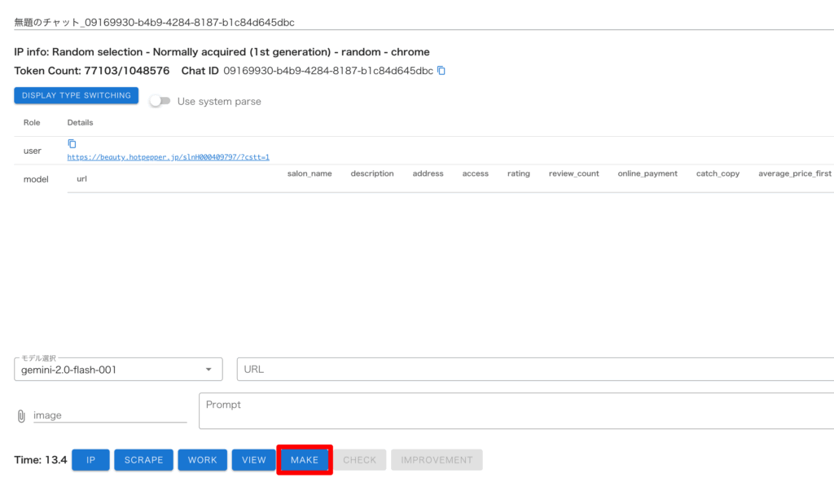This screenshot has width=834, height=504.
Task: Click the IP button
Action: [90, 460]
